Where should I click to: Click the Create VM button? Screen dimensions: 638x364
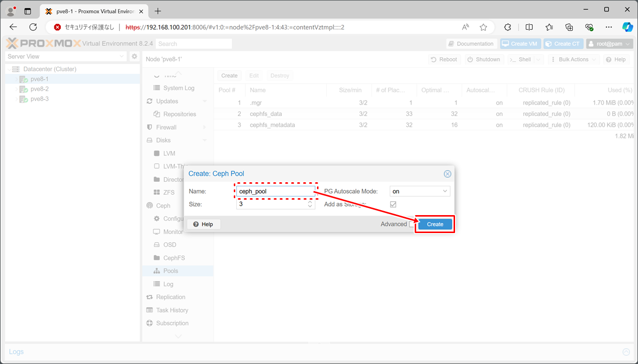pyautogui.click(x=520, y=44)
